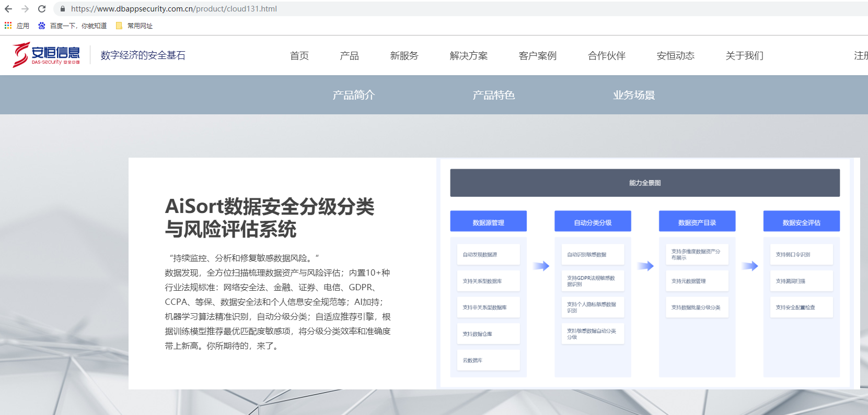
Task: Click the partially visible 注册 link
Action: [x=861, y=55]
